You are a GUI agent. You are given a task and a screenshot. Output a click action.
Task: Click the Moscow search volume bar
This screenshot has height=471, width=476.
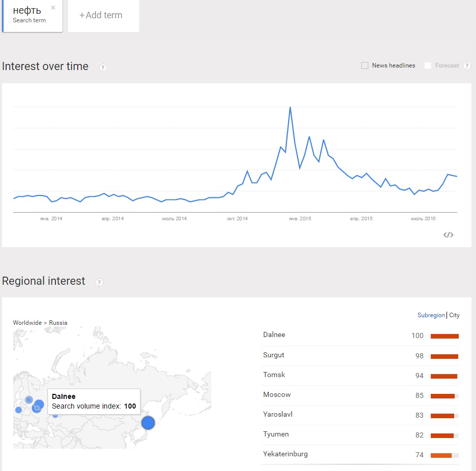[x=444, y=396]
